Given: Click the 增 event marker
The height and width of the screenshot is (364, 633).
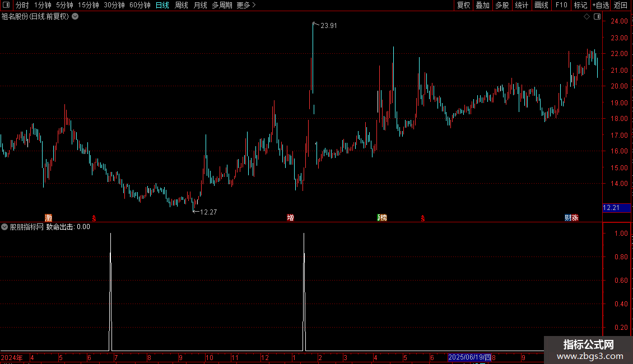Looking at the screenshot, I should (x=290, y=218).
